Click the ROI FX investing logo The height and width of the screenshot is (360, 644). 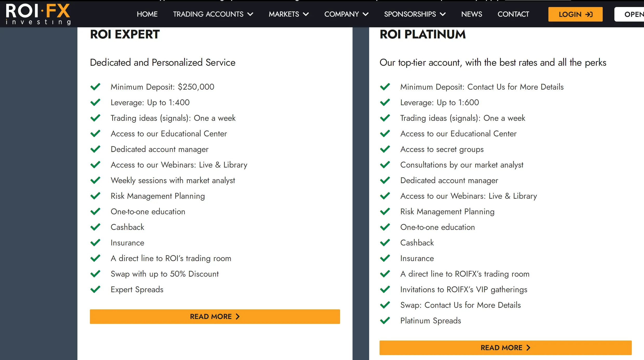pyautogui.click(x=38, y=14)
